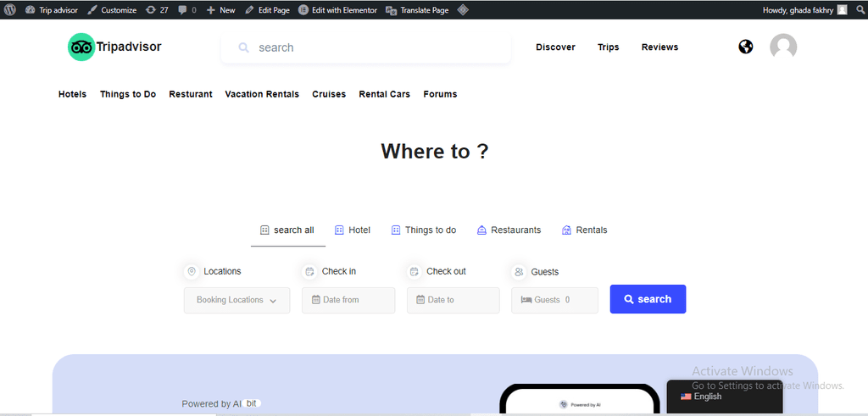Click the user avatar profile icon
Viewport: 868px width, 416px height.
(783, 47)
